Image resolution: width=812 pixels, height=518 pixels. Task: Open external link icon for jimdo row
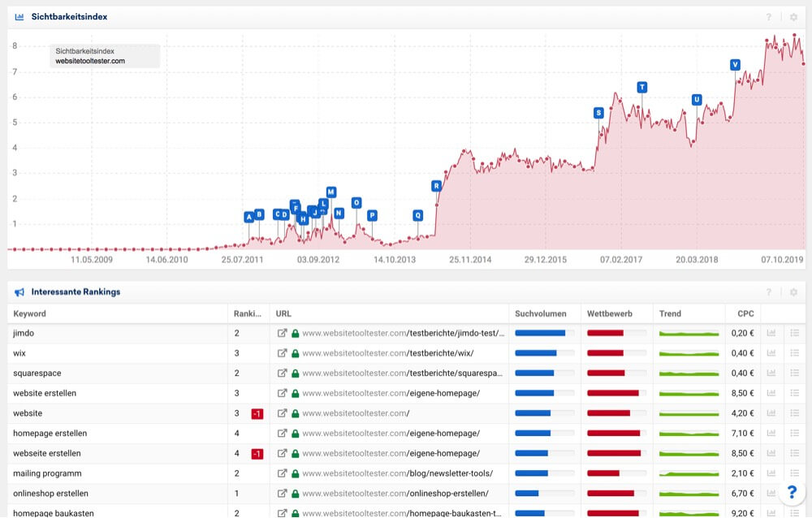point(282,333)
